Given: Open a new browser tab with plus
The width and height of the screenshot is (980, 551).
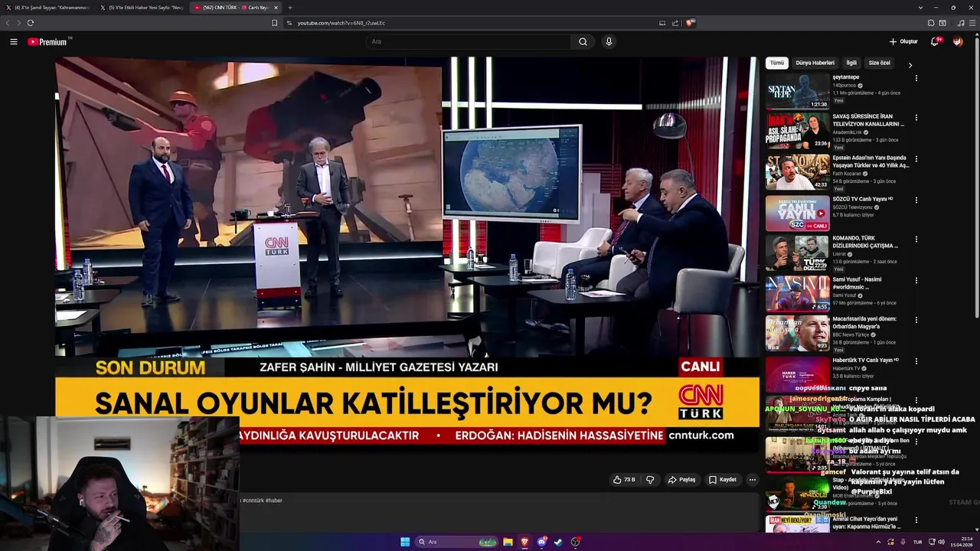Looking at the screenshot, I should tap(289, 8).
